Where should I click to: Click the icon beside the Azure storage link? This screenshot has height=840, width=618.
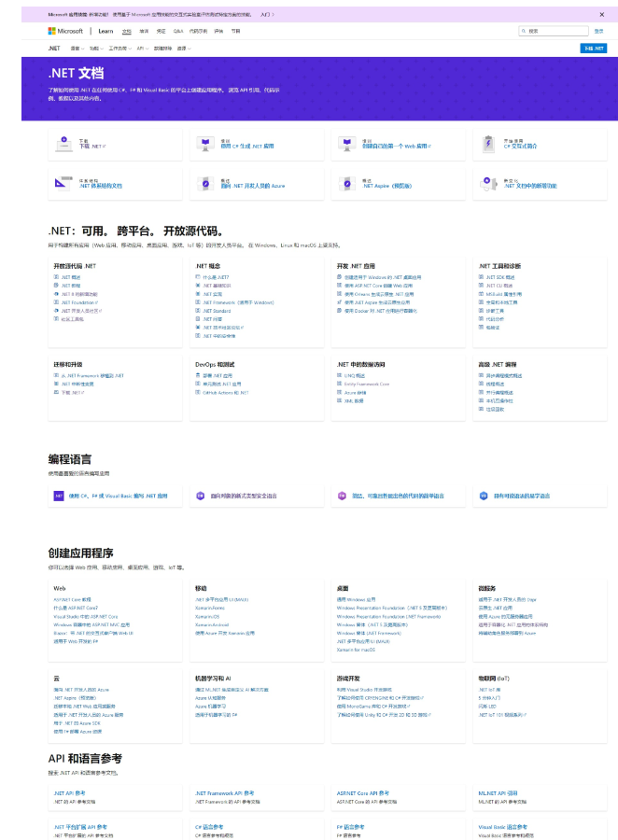339,393
